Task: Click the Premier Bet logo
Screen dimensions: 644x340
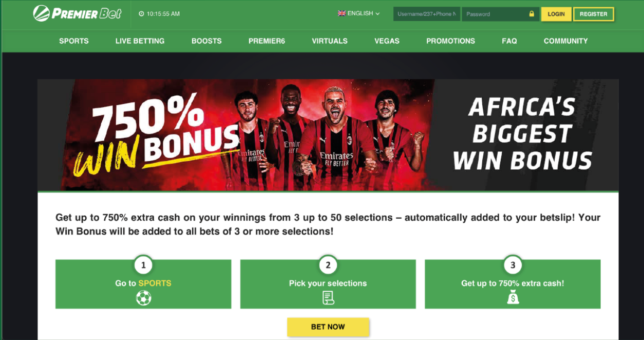Action: [x=77, y=13]
